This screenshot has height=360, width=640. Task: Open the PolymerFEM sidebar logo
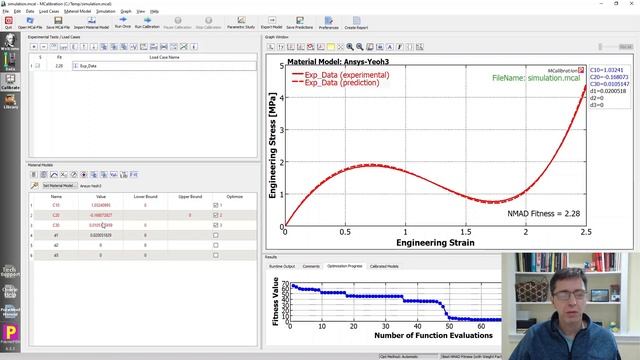pyautogui.click(x=10, y=333)
